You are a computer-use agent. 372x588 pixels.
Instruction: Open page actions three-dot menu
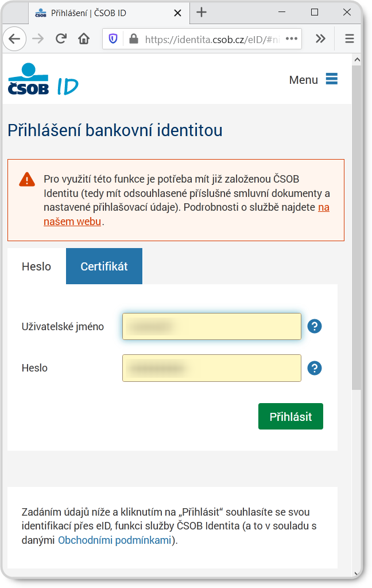tap(292, 38)
